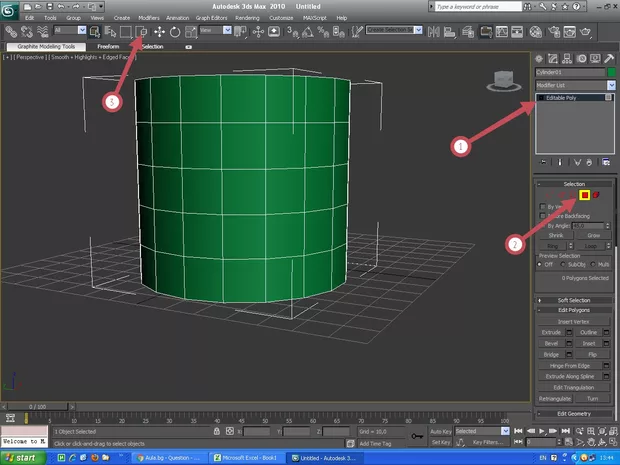Select the Polygon sub-object level icon

[x=585, y=195]
